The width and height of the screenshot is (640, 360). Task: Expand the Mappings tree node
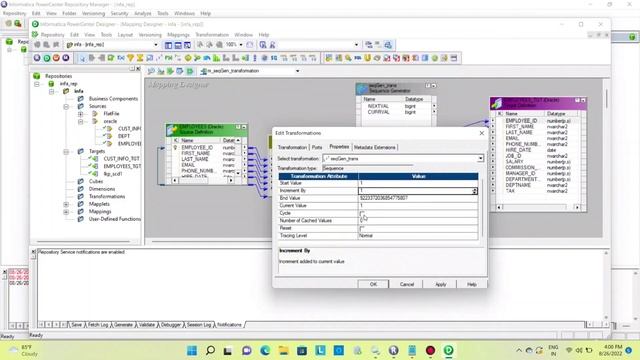click(66, 211)
